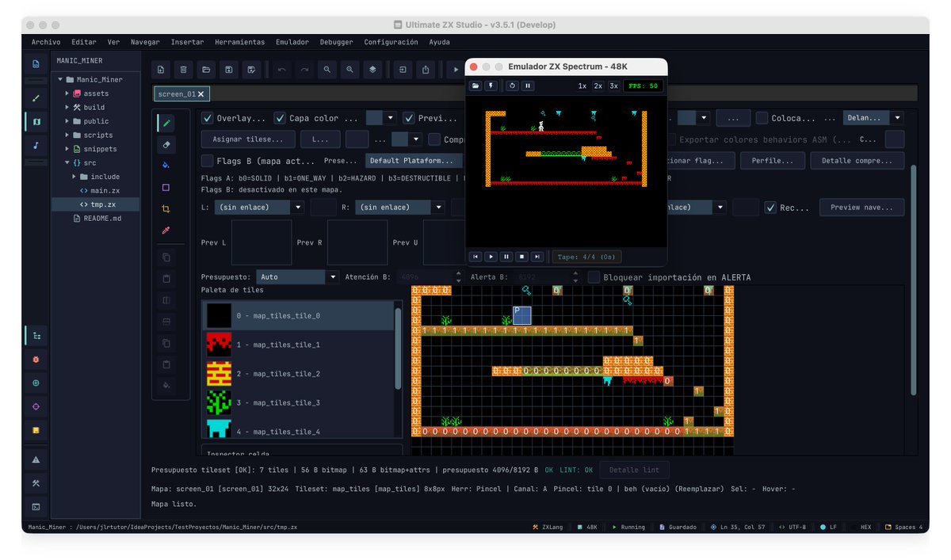Click the trash delete toolbar icon
Viewport: 951px width, 560px height.
(x=183, y=70)
